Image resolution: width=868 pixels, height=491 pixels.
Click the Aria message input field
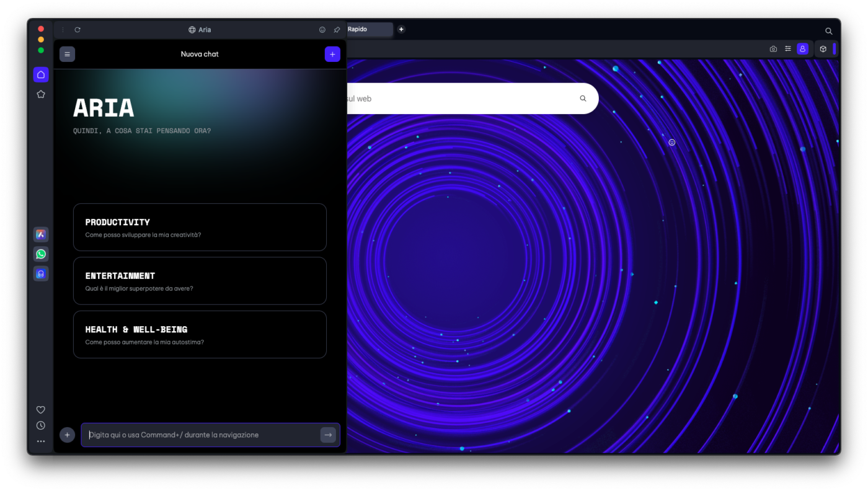click(201, 435)
